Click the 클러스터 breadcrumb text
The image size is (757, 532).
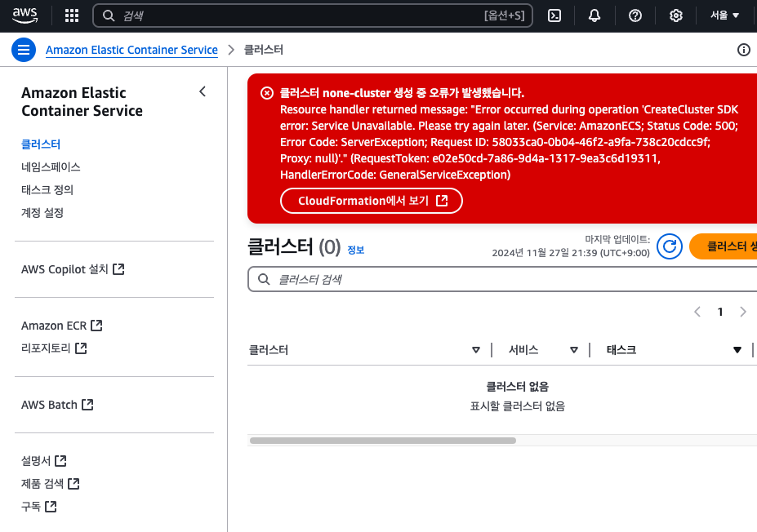click(264, 50)
